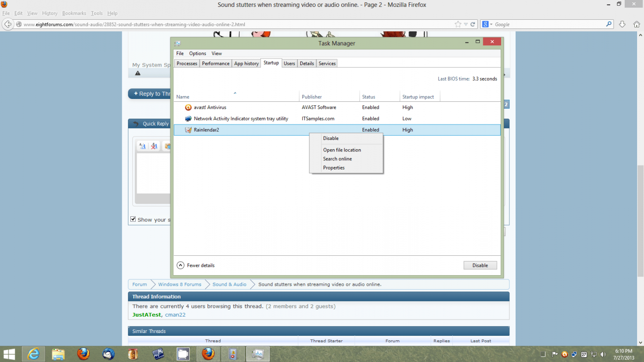Click the avast! Antivirus startup entry icon

pyautogui.click(x=188, y=108)
